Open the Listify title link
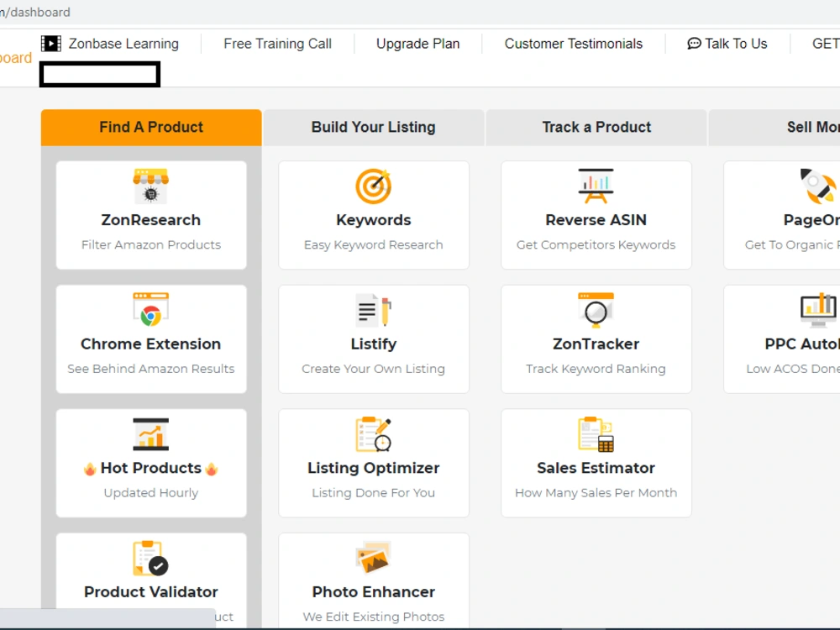The image size is (840, 630). point(374,344)
